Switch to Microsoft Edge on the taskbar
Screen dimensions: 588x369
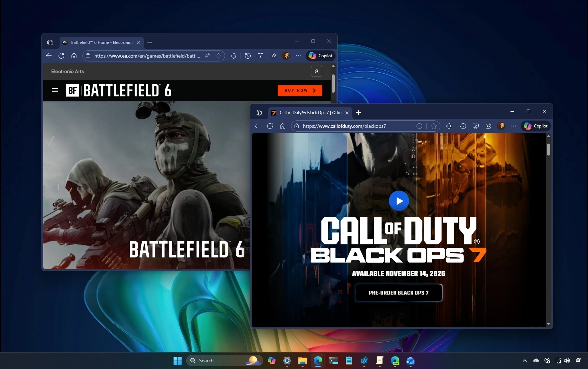[318, 361]
